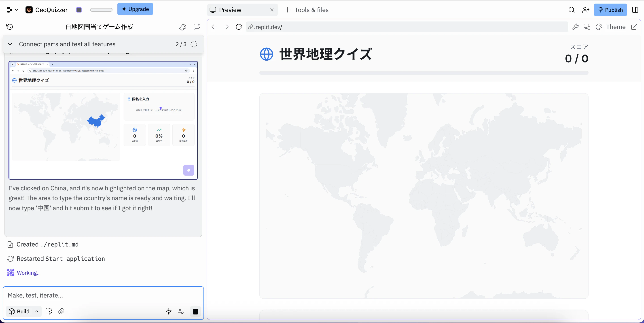Click the Publish button
Image resolution: width=644 pixels, height=323 pixels.
coord(610,10)
